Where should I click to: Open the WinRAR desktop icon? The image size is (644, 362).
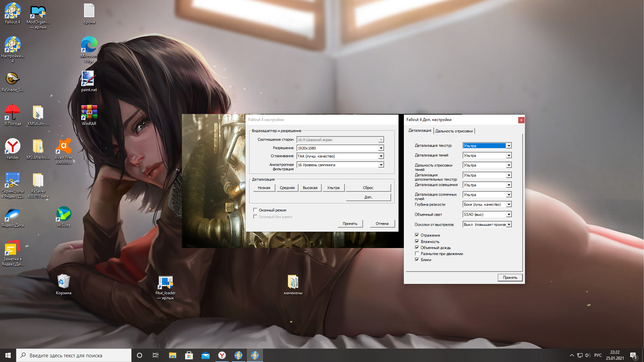pos(89,113)
